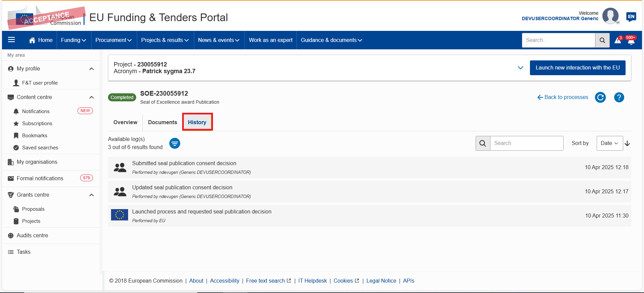Open the log filter icon
The width and height of the screenshot is (644, 293).
coord(174,144)
